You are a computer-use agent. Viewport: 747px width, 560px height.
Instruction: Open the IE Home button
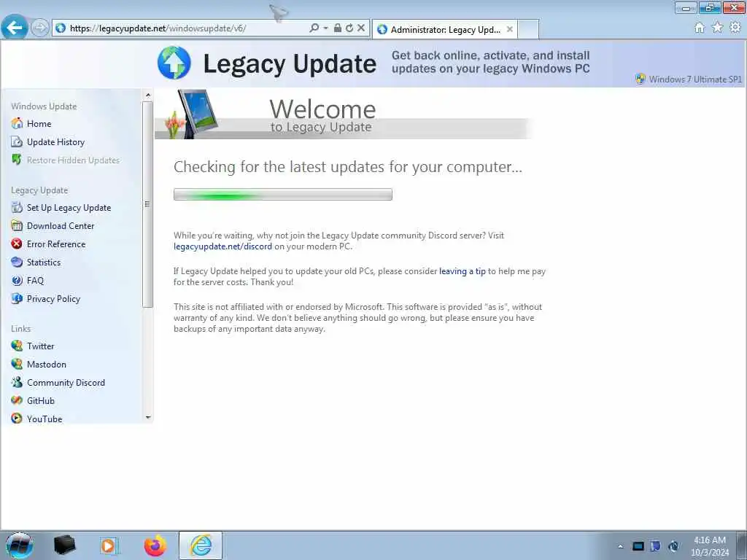tap(700, 28)
